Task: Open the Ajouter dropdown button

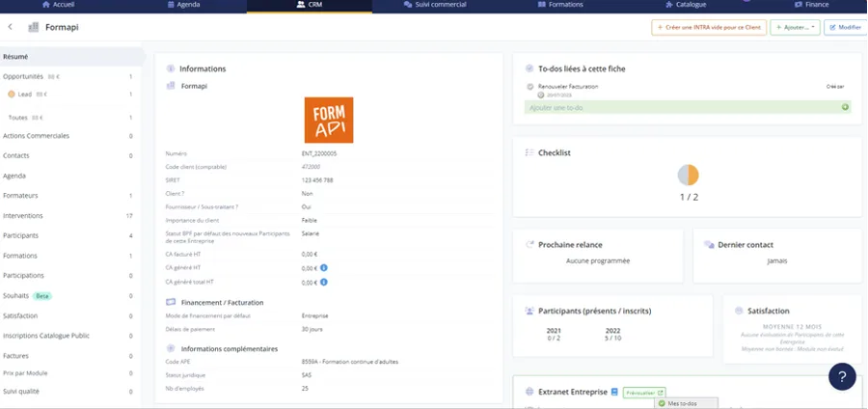Action: [x=795, y=27]
